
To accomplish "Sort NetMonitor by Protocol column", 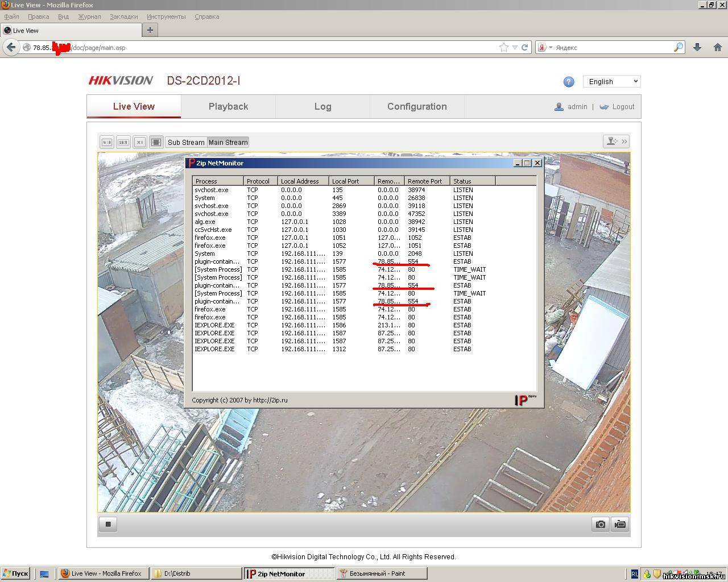I will [261, 181].
